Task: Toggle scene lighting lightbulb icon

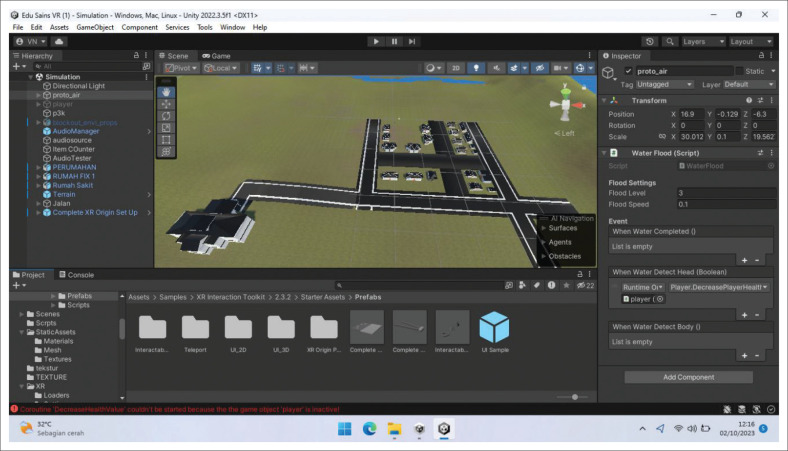Action: (477, 68)
